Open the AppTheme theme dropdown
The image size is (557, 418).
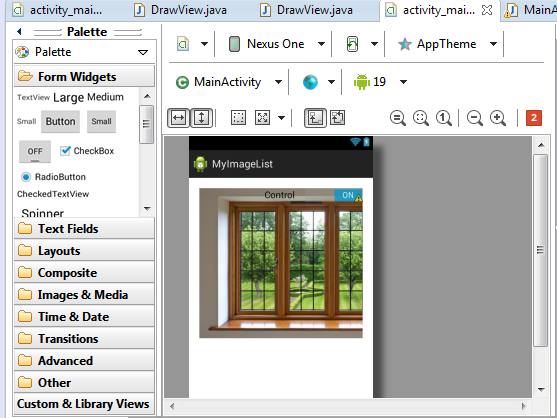tap(447, 44)
